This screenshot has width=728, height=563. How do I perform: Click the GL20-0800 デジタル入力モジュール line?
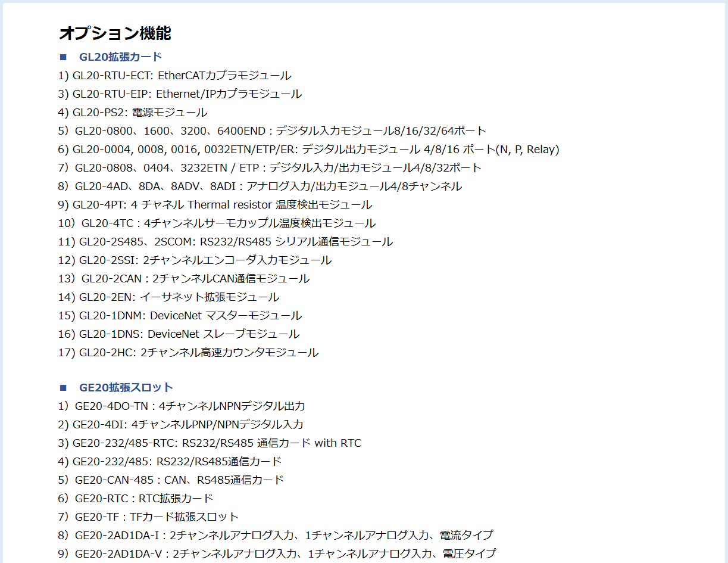pos(272,131)
